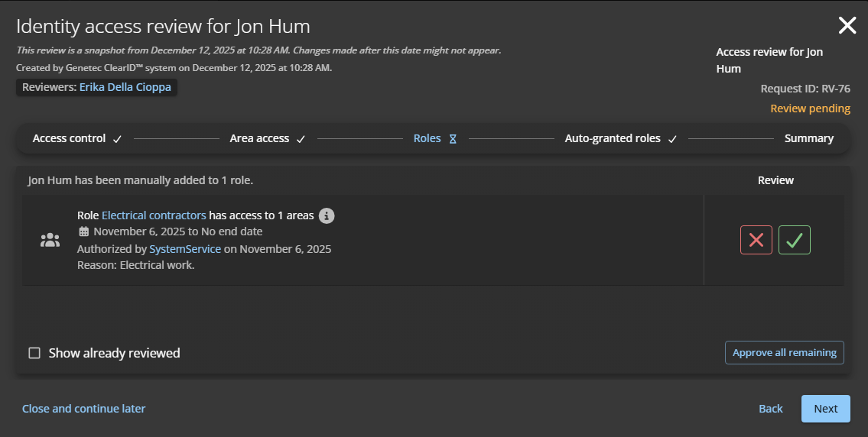Image resolution: width=868 pixels, height=437 pixels.
Task: Go Back to the previous step
Action: point(770,409)
